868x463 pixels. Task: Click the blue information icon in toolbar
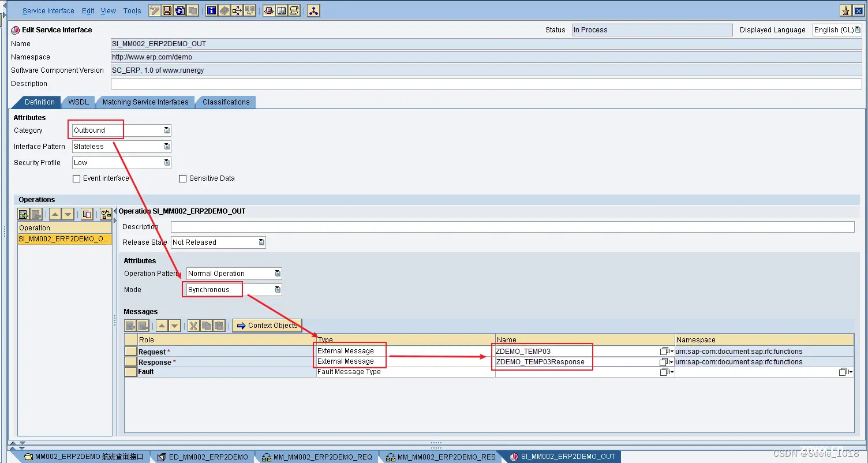coord(211,10)
